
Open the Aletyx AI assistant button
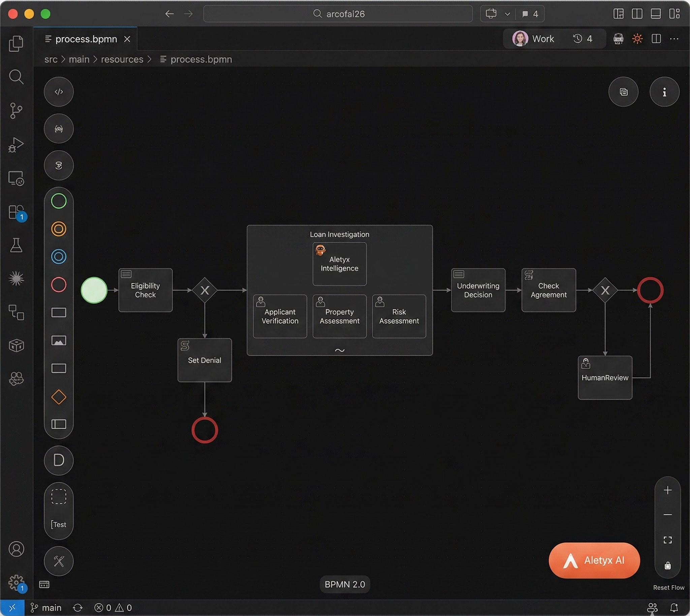point(594,560)
